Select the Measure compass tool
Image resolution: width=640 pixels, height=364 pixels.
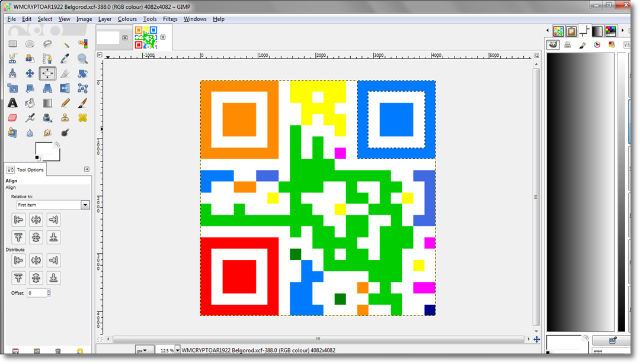pos(12,73)
